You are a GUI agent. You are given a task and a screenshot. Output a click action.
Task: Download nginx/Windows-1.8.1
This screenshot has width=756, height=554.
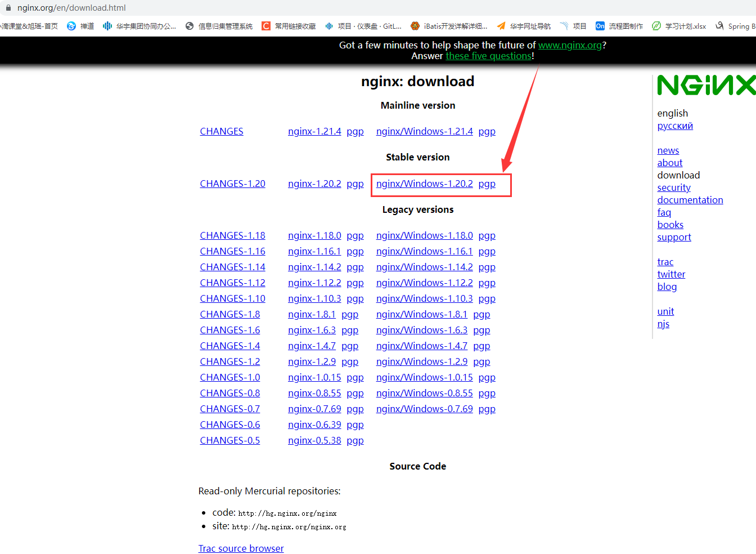pos(422,314)
